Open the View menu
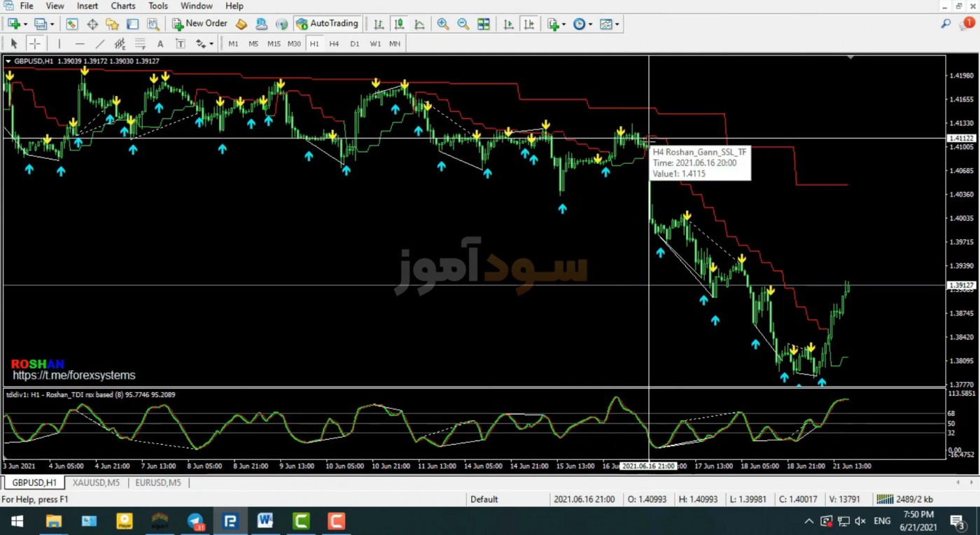This screenshot has width=980, height=535. click(55, 6)
